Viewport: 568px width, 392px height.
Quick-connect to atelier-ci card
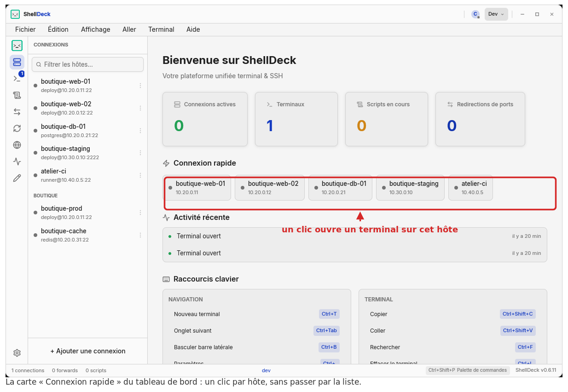point(470,188)
